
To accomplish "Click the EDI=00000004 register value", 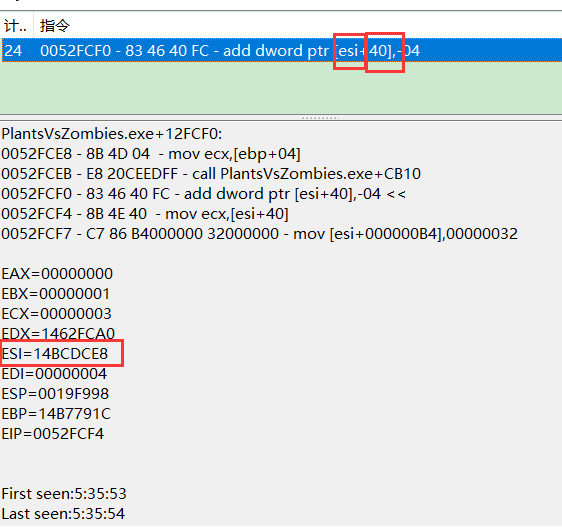I will 54,374.
